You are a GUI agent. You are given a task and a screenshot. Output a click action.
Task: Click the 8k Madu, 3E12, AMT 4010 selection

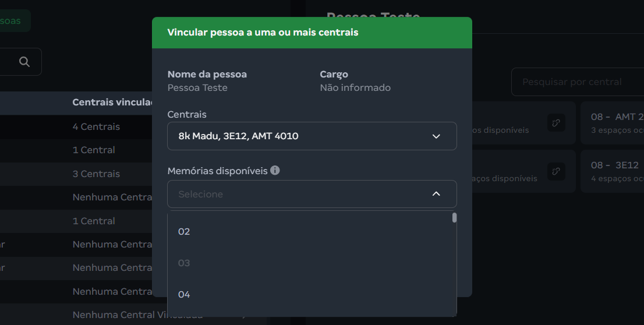tap(239, 136)
